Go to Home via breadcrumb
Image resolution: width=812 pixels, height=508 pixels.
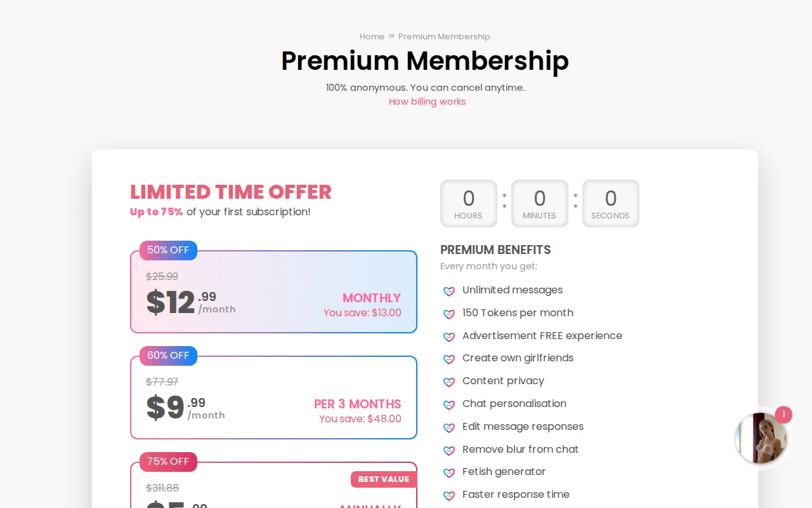point(372,37)
